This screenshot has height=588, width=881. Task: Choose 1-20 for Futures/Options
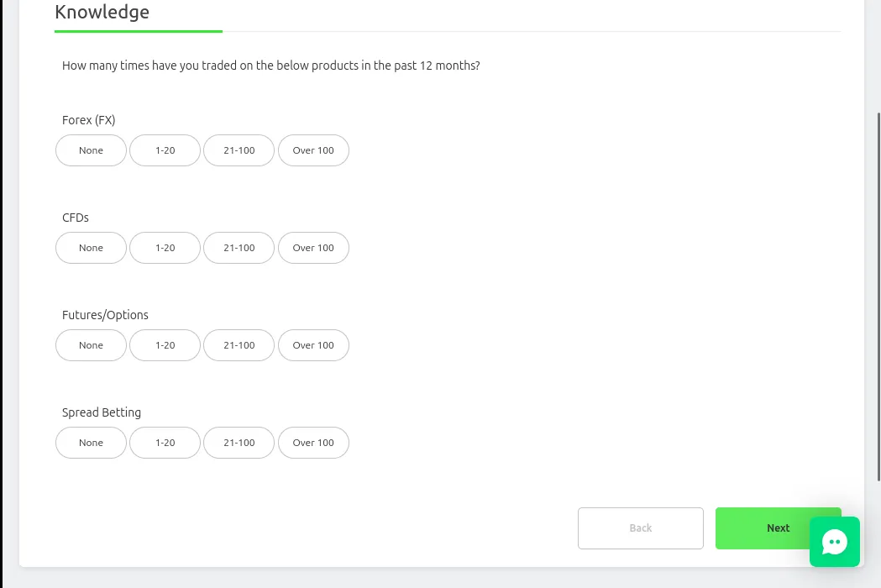coord(165,345)
